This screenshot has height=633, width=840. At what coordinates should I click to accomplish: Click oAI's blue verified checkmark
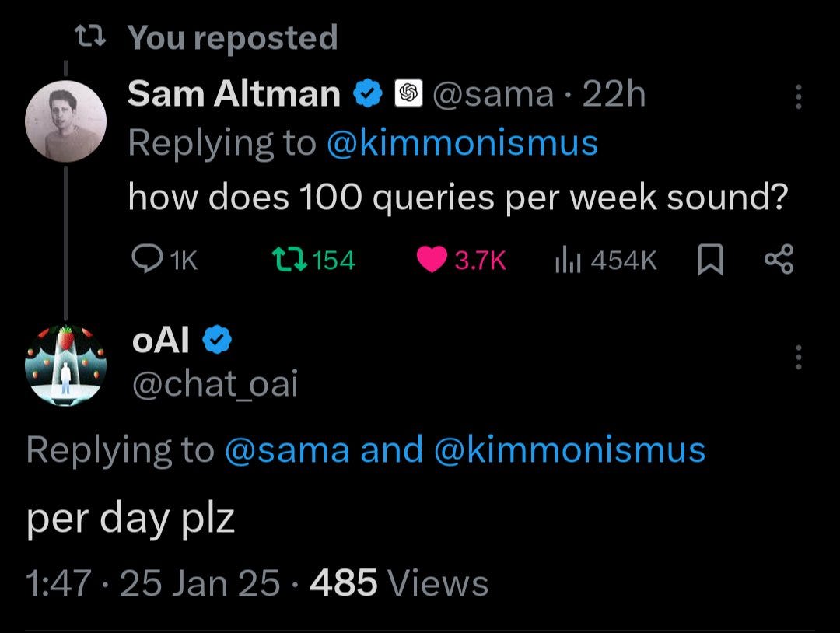click(215, 340)
